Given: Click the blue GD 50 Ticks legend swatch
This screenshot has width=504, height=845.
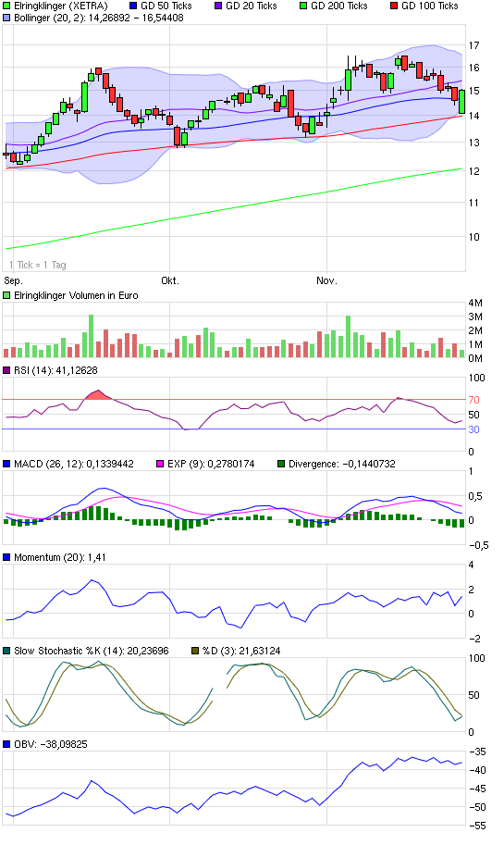Looking at the screenshot, I should (x=133, y=6).
